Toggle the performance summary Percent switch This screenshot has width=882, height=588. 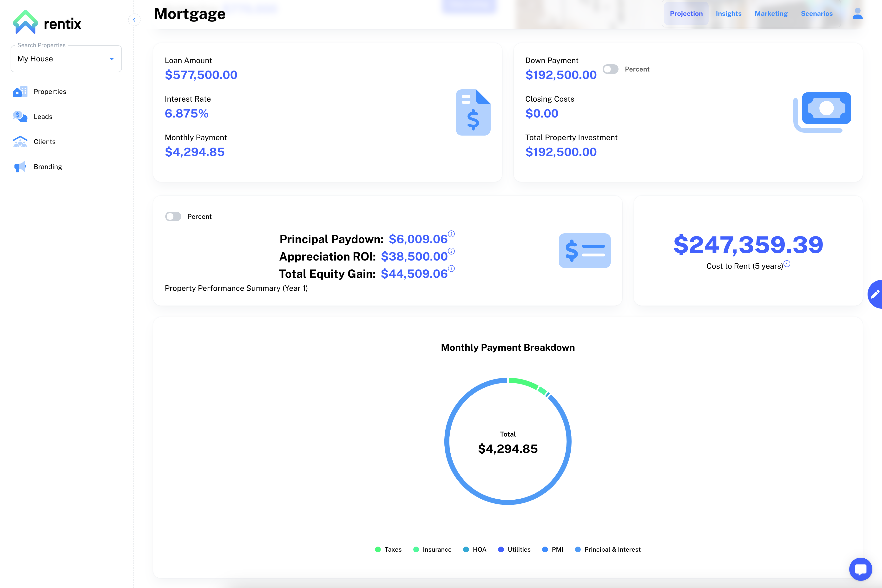(x=173, y=216)
